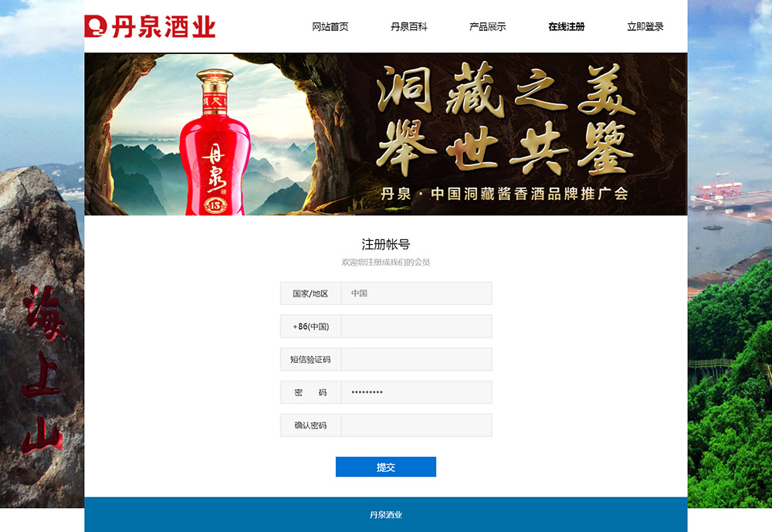Click the +86(中国) country code prefix
772x532 pixels.
[x=310, y=327]
